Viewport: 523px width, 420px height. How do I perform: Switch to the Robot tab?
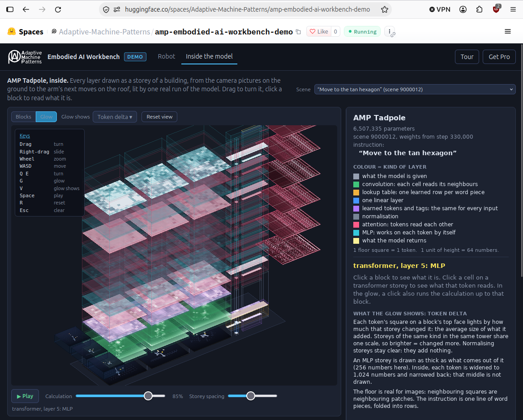pos(166,56)
